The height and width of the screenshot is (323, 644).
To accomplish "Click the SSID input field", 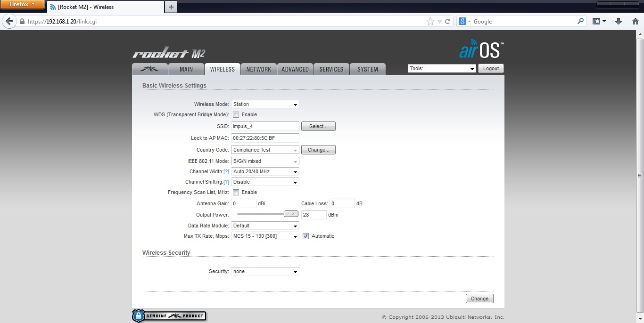I will [x=265, y=126].
